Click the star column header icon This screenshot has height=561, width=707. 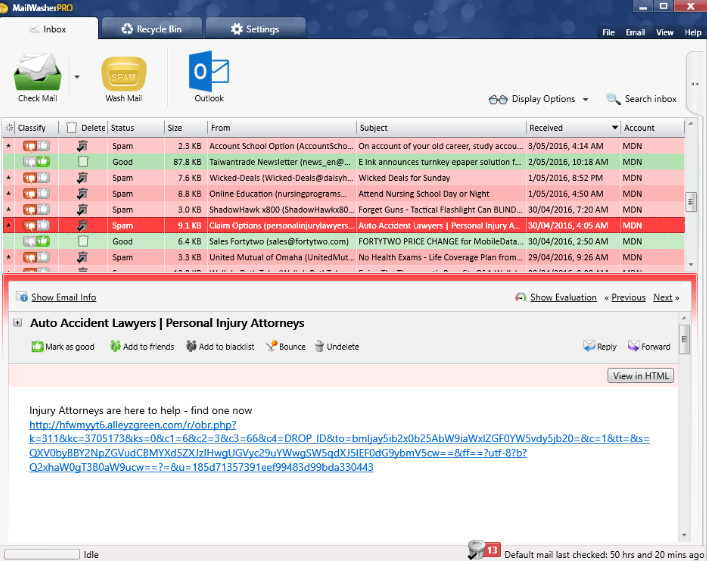[x=9, y=128]
